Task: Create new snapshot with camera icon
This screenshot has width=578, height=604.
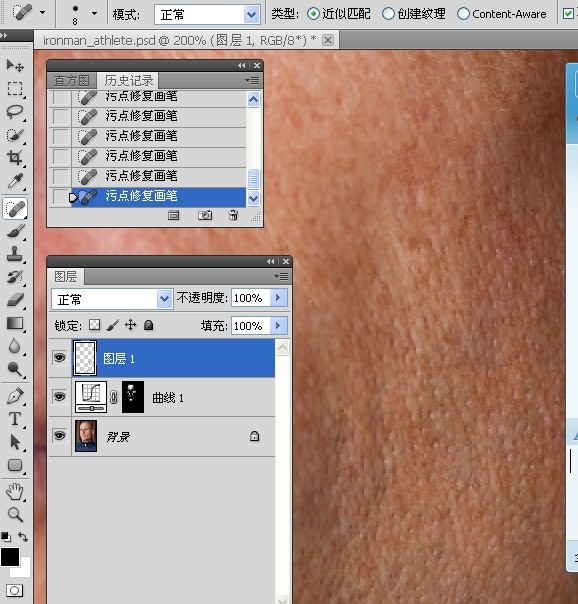Action: click(205, 215)
